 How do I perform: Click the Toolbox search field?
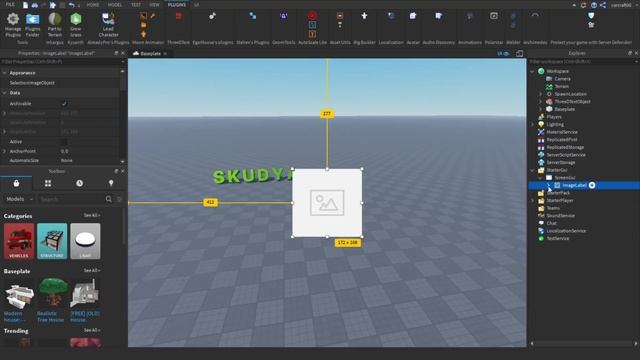pyautogui.click(x=71, y=199)
